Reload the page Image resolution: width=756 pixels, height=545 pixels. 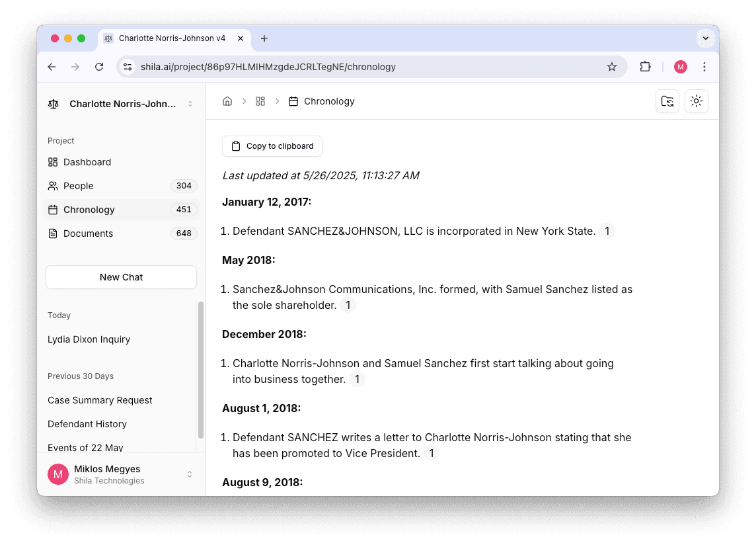99,67
